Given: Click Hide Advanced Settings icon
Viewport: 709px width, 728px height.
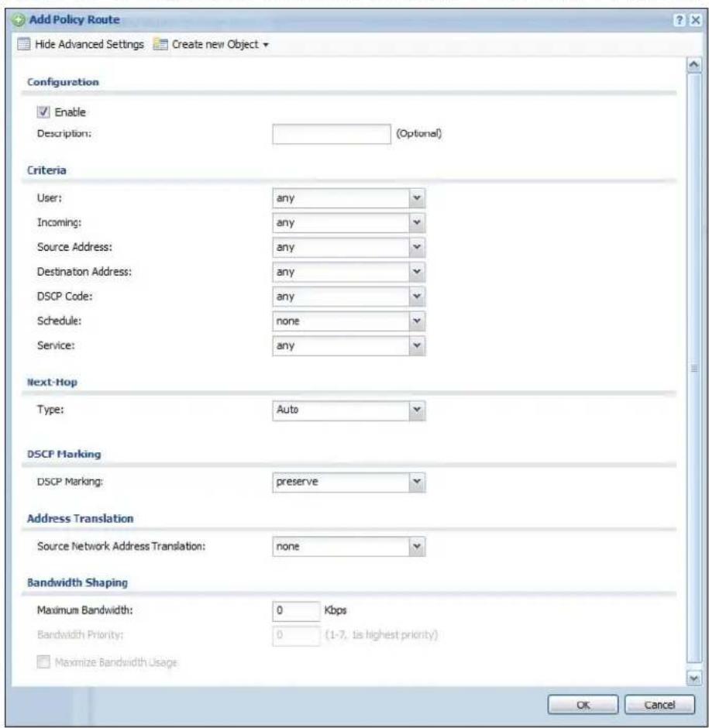Looking at the screenshot, I should pos(24,44).
